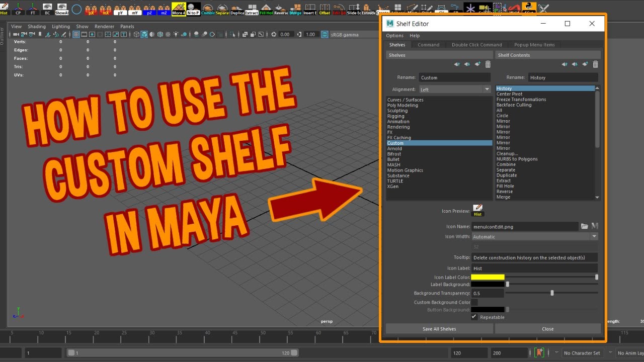Click the Combine shelf icon
The image size is (644, 362).
208,9
